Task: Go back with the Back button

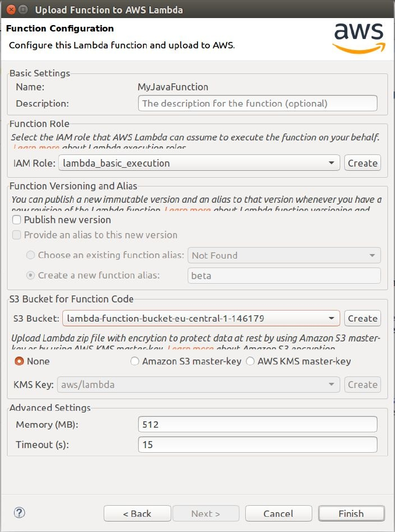Action: (x=137, y=513)
